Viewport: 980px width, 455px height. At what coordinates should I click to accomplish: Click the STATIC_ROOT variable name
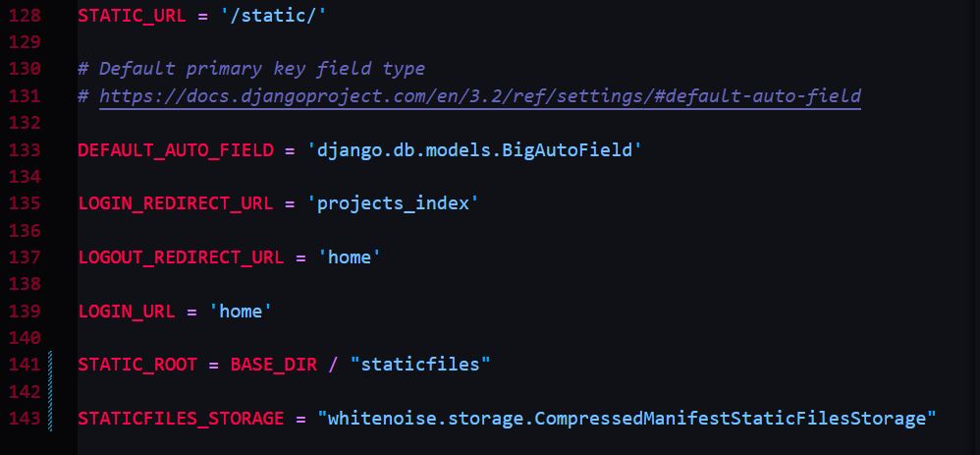pos(137,365)
